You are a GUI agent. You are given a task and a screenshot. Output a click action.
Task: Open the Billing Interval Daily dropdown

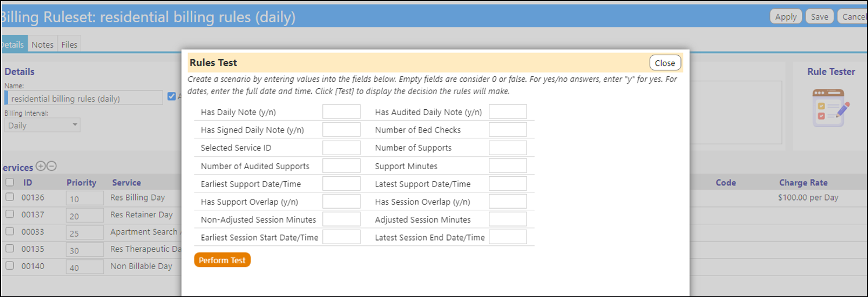42,126
